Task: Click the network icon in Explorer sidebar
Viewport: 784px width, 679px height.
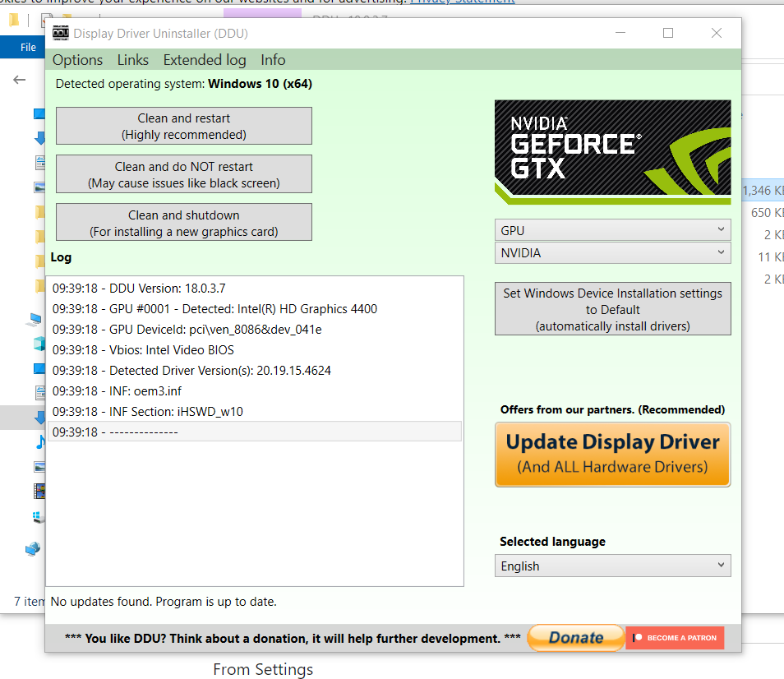Action: [33, 549]
